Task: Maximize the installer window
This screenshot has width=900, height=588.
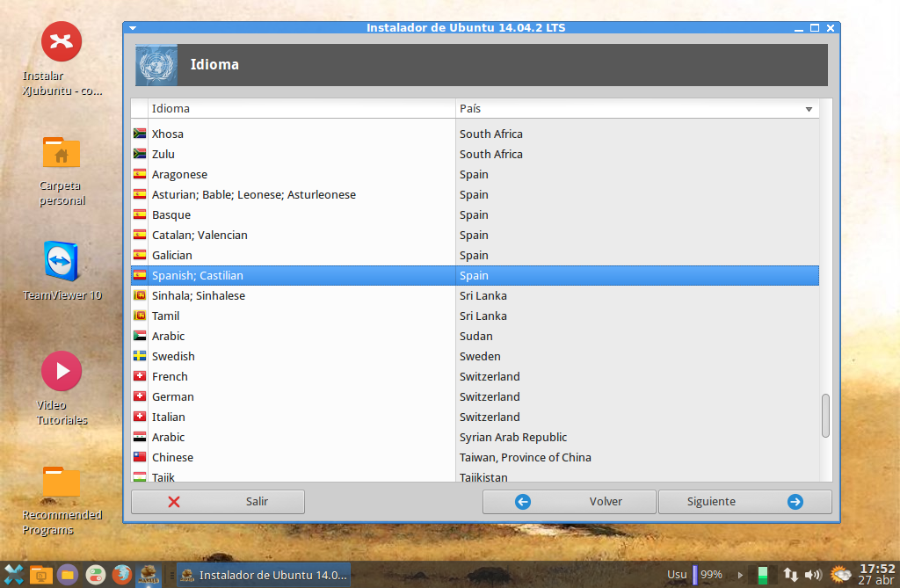Action: (815, 27)
